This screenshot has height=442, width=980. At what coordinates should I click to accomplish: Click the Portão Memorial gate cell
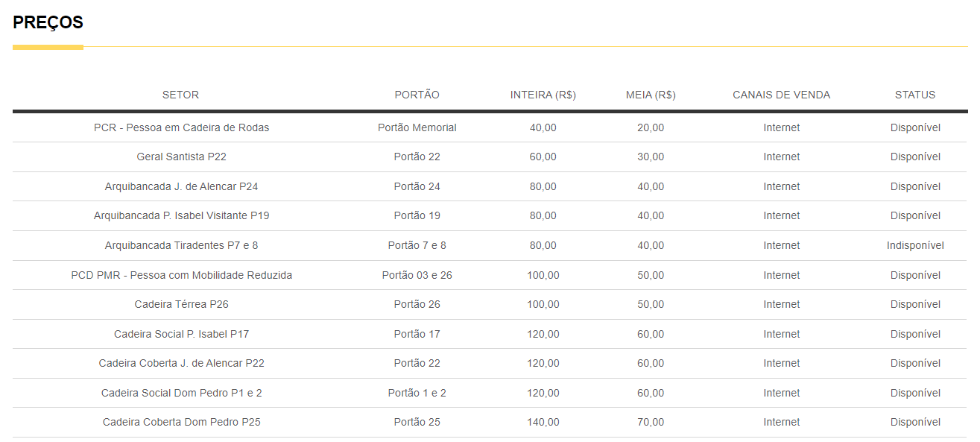coord(417,127)
